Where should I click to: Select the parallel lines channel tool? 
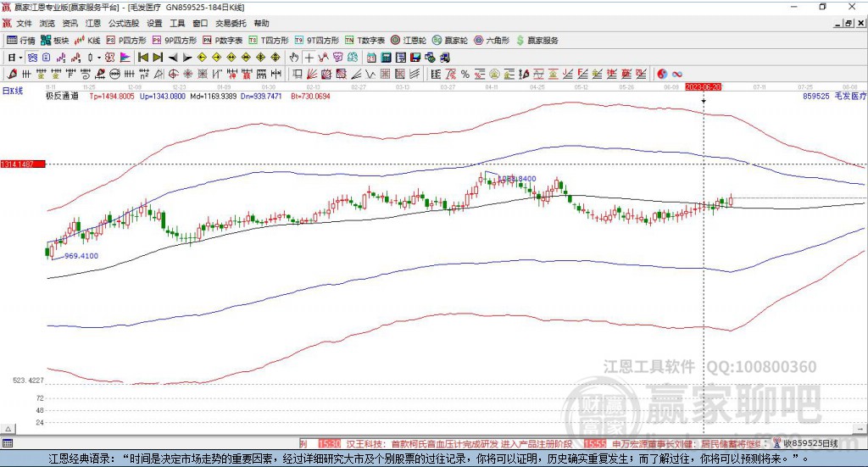pos(415,74)
